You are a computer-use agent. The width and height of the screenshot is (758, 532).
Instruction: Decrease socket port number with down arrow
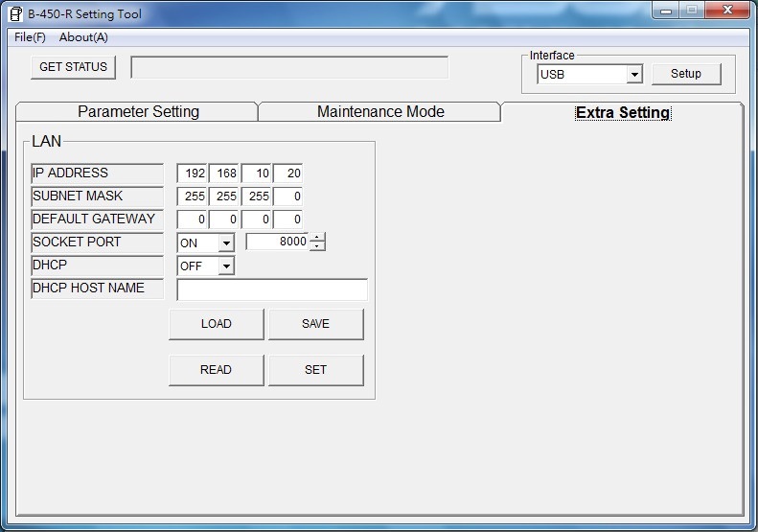[x=317, y=247]
